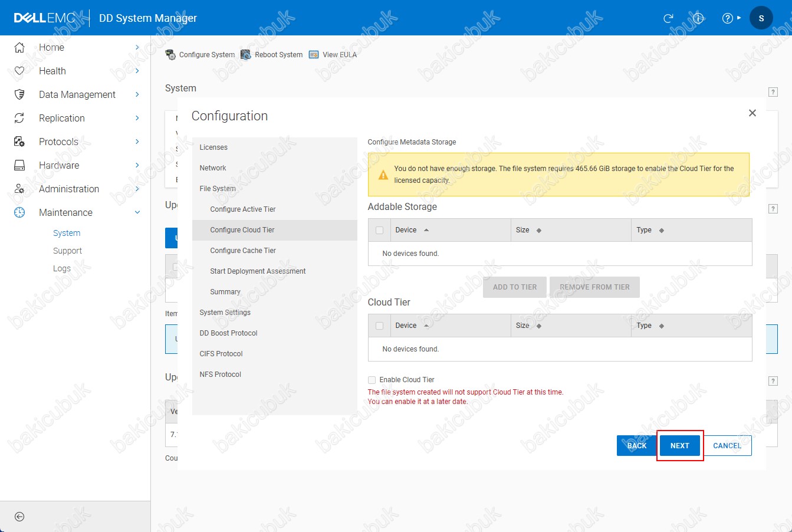Image resolution: width=792 pixels, height=532 pixels.
Task: Open the user avatar S menu
Action: pyautogui.click(x=761, y=18)
